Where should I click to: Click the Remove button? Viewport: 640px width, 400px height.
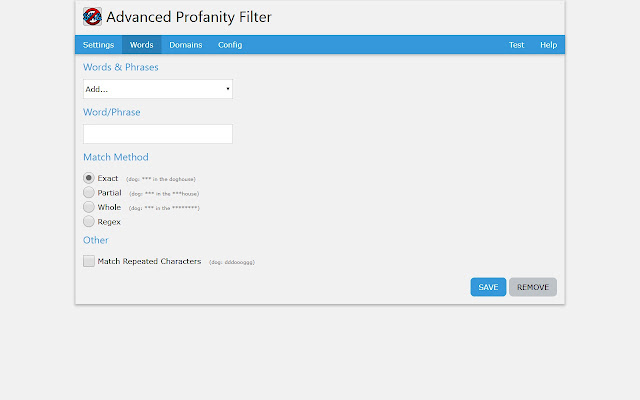pos(532,287)
